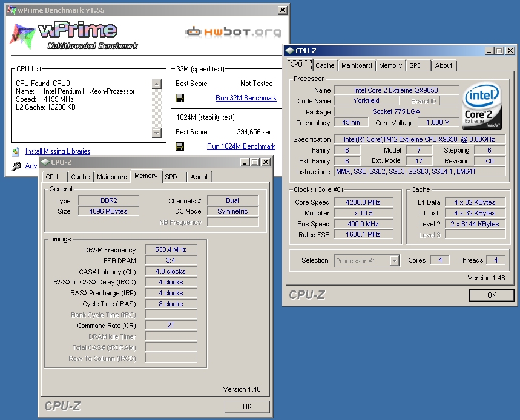Click the Multiplier value x 10.5
520x420 pixels.
pos(363,213)
